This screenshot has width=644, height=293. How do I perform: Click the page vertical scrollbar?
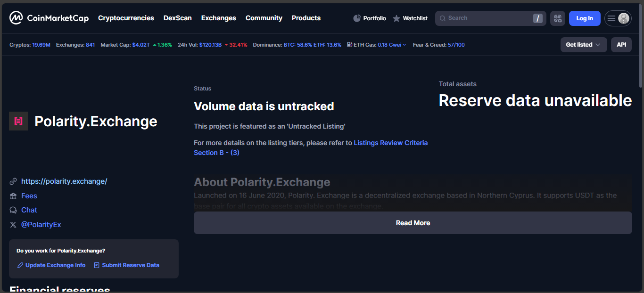(x=640, y=71)
